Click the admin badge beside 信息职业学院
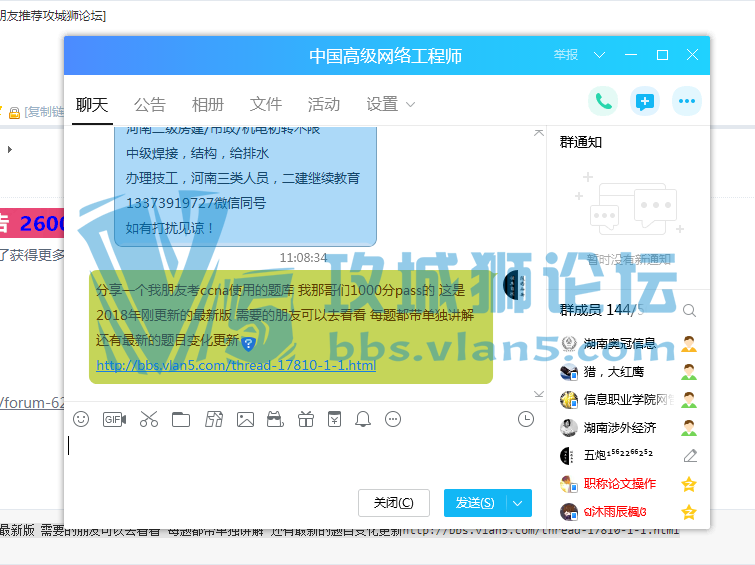The height and width of the screenshot is (565, 755). (x=689, y=399)
